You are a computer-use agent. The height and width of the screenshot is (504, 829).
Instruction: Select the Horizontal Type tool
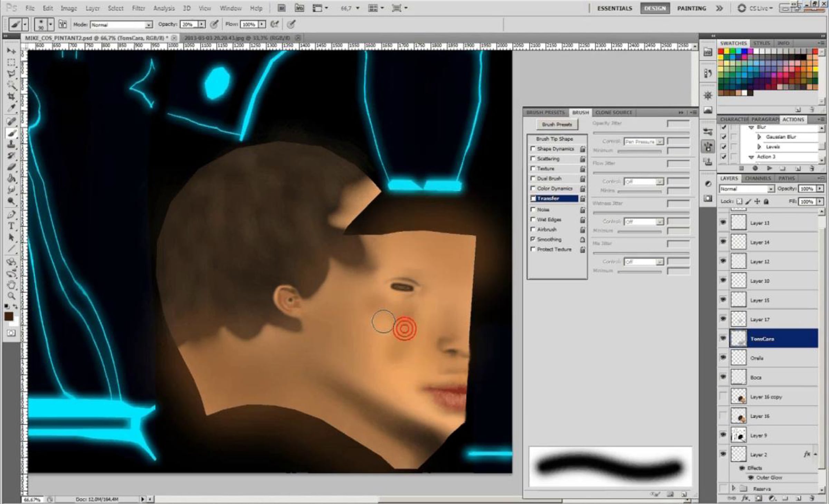click(x=11, y=226)
